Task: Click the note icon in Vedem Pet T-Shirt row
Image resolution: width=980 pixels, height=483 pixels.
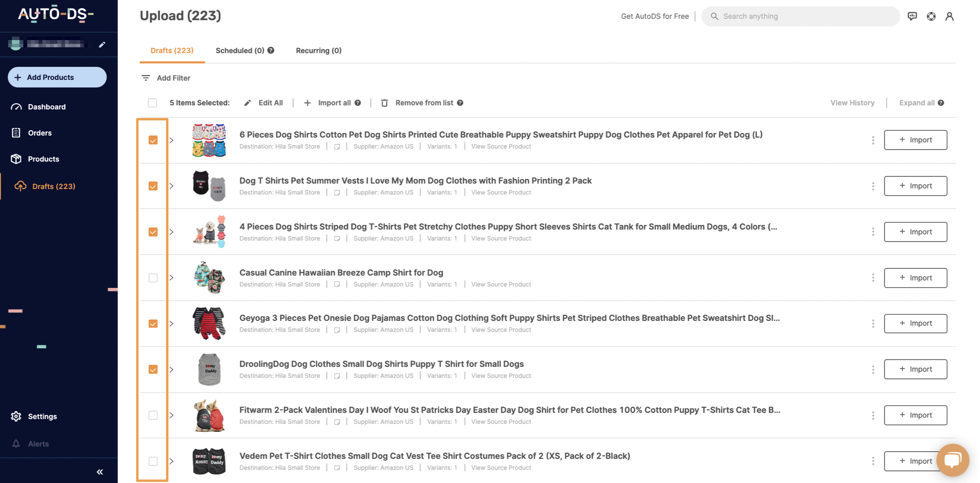Action: (x=337, y=468)
